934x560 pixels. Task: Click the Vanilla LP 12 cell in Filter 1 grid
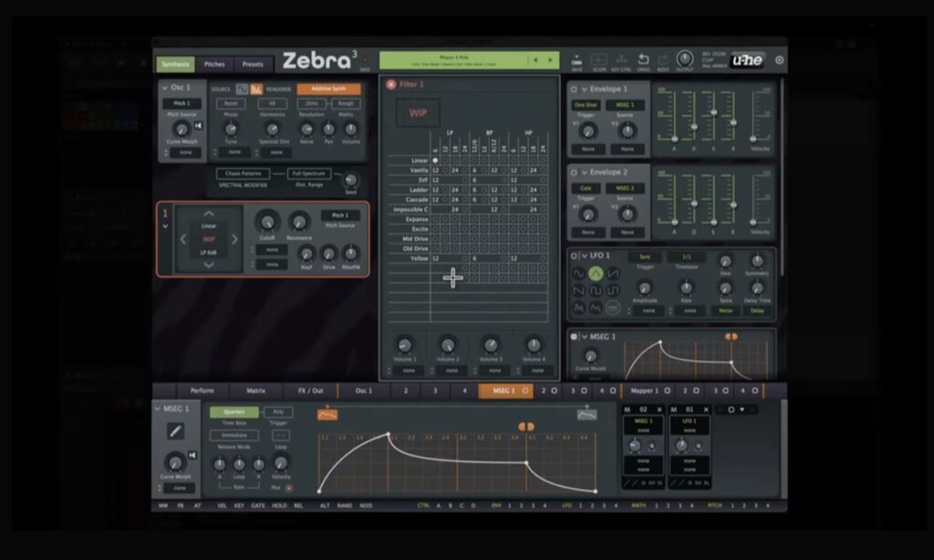tap(436, 171)
